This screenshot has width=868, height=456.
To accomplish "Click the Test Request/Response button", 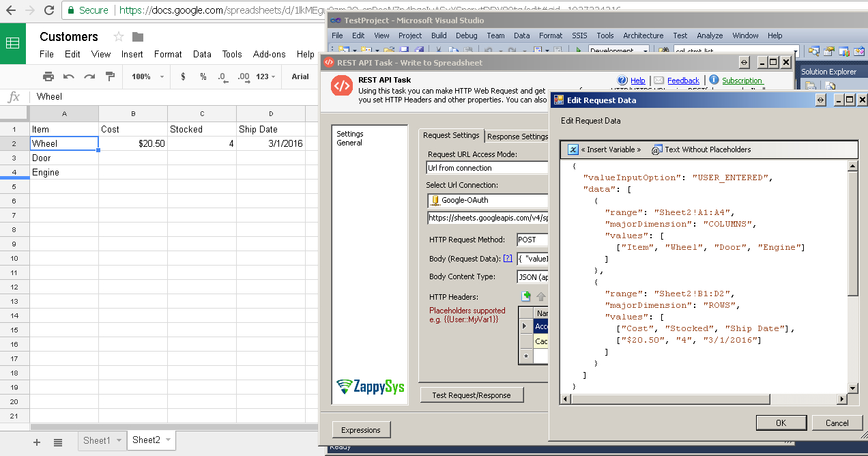I will pos(472,395).
